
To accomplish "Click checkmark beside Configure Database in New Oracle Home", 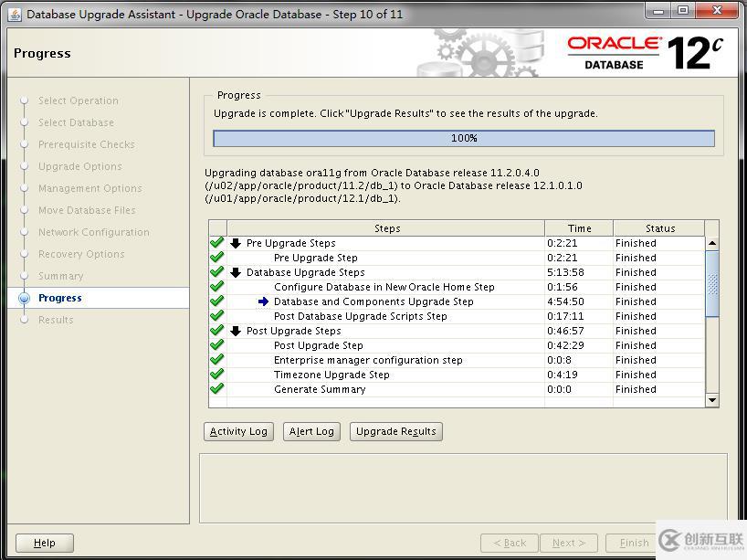I will [x=217, y=287].
